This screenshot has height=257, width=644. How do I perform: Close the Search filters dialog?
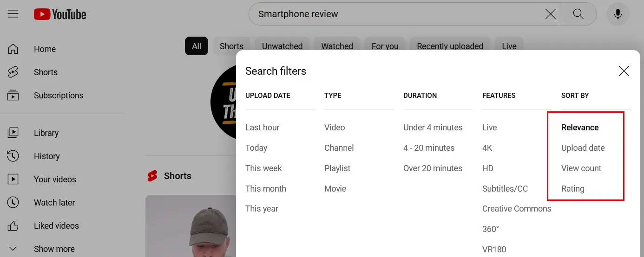pyautogui.click(x=624, y=71)
